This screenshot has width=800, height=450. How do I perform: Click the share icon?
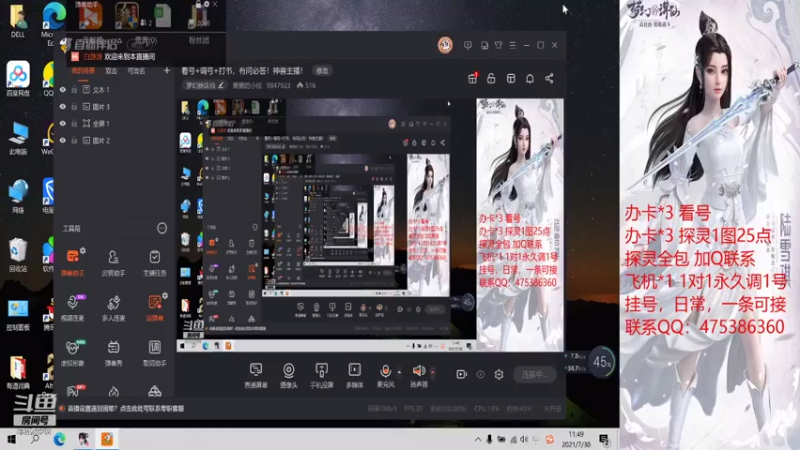549,78
